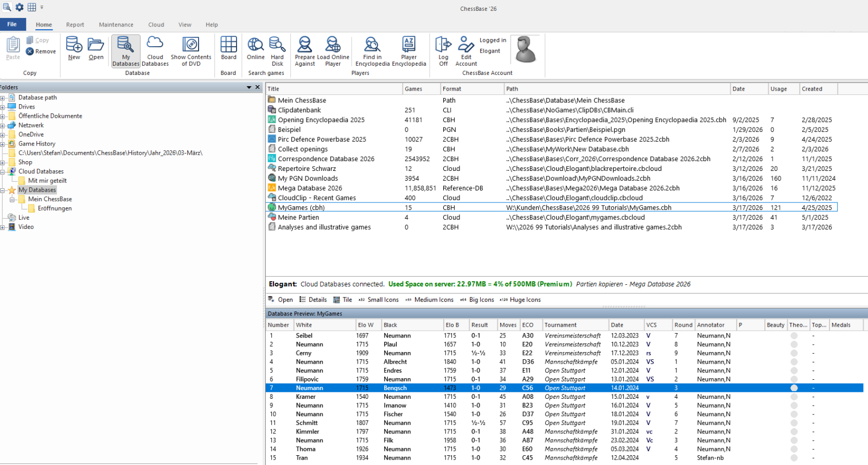Viewport: 868px width, 465px height.
Task: Open the Maintenance ribbon tab
Action: [116, 24]
